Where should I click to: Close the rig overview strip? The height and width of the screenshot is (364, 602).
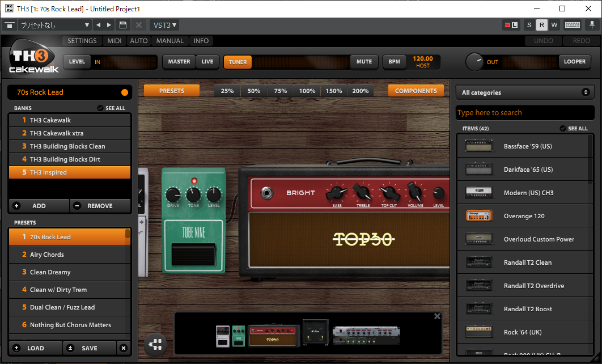[x=437, y=316]
